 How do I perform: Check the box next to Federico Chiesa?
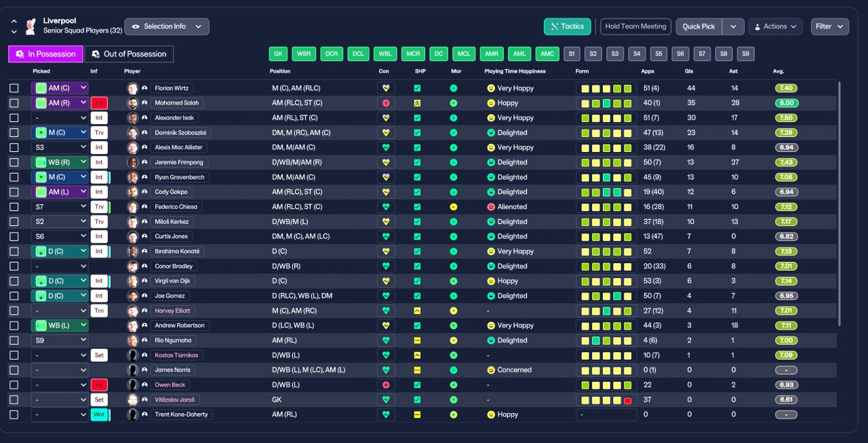(14, 207)
